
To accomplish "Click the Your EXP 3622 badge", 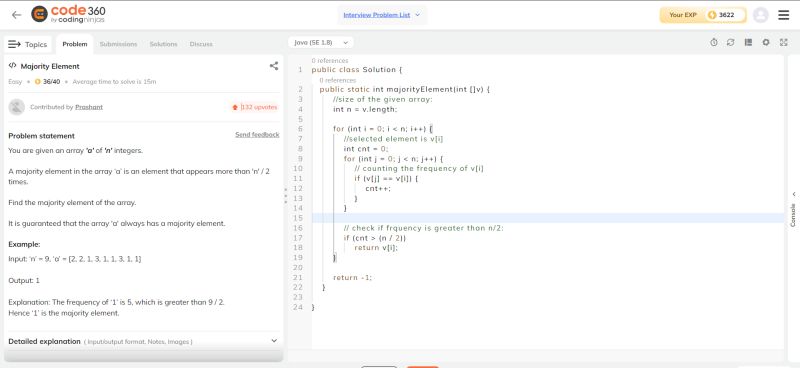I will point(703,15).
